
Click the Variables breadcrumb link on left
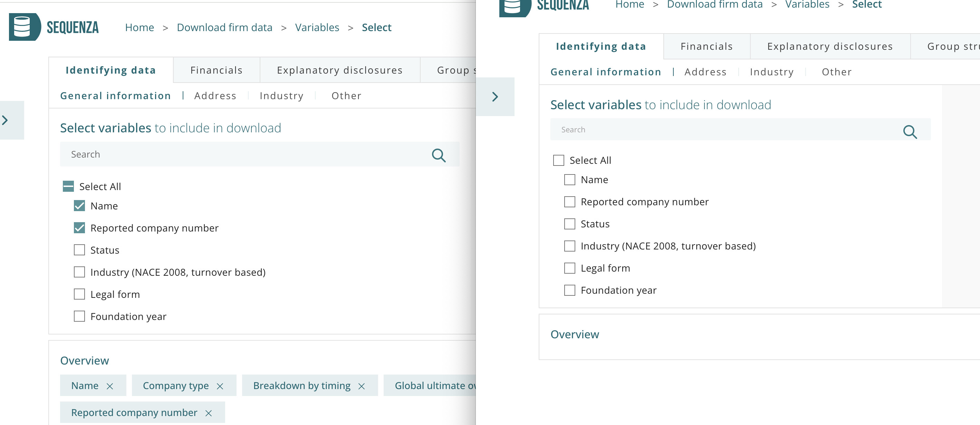(x=317, y=27)
